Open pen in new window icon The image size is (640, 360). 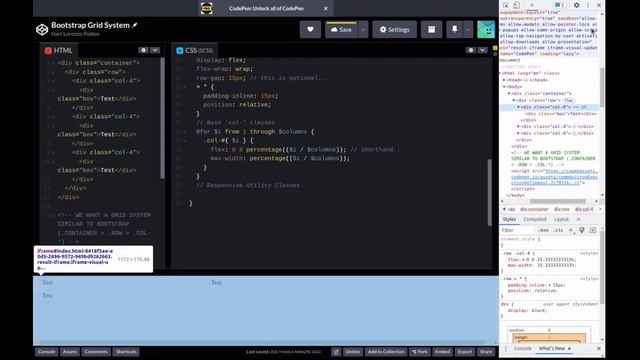click(x=336, y=351)
